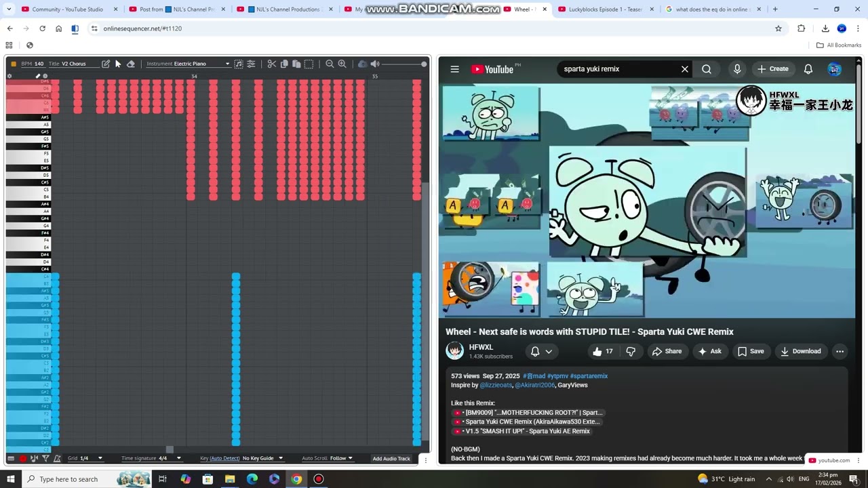868x488 pixels.
Task: Click the @lizzieoats mention link
Action: pos(496,385)
